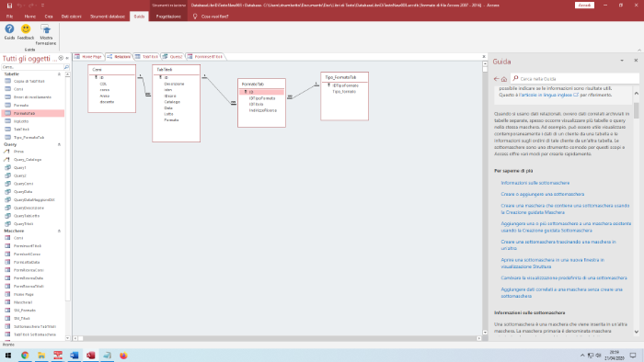The width and height of the screenshot is (644, 362).
Task: Open Firefox from the taskbar
Action: pos(123,356)
